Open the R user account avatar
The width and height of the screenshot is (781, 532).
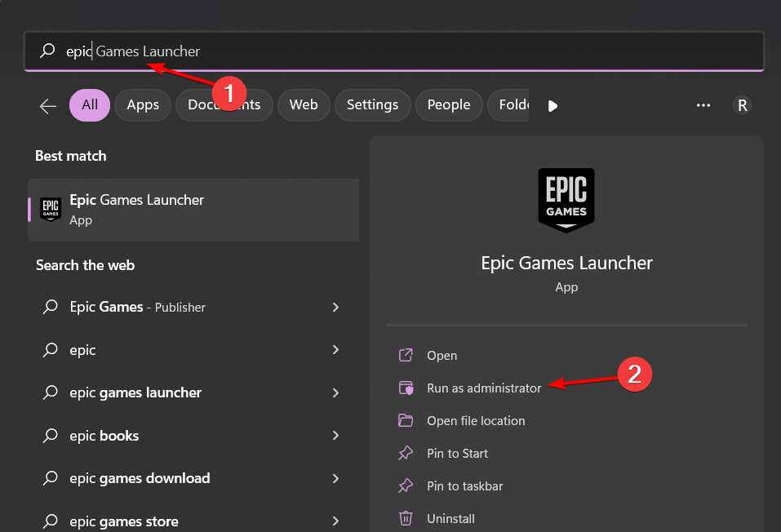(x=742, y=105)
